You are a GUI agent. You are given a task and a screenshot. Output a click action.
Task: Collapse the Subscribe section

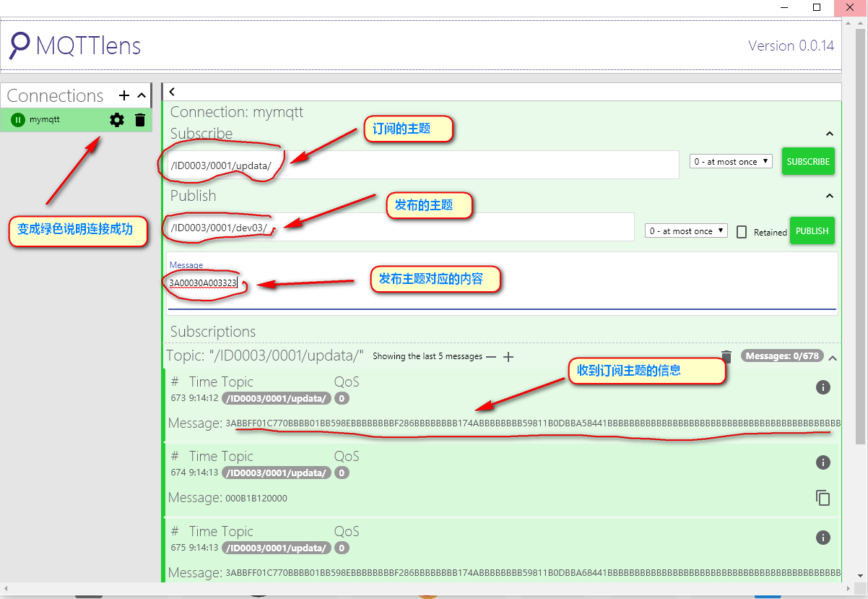(x=830, y=134)
